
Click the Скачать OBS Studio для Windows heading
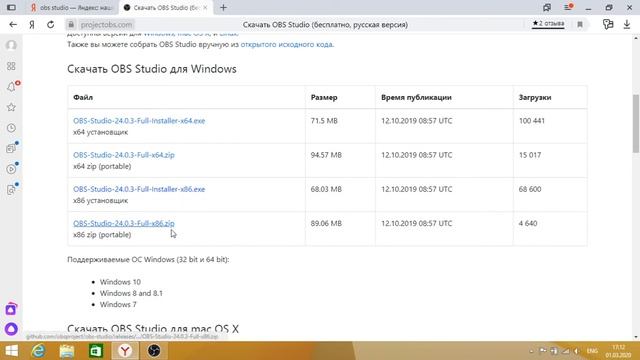pos(152,69)
